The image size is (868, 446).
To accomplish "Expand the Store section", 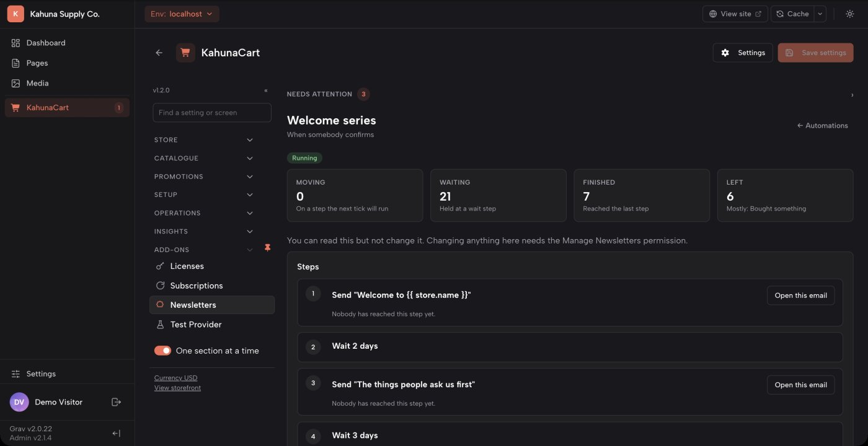I will pyautogui.click(x=204, y=140).
